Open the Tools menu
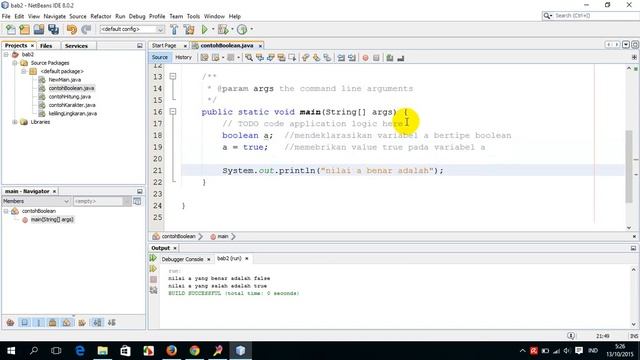Screen dimensions: 640x360 193,16
